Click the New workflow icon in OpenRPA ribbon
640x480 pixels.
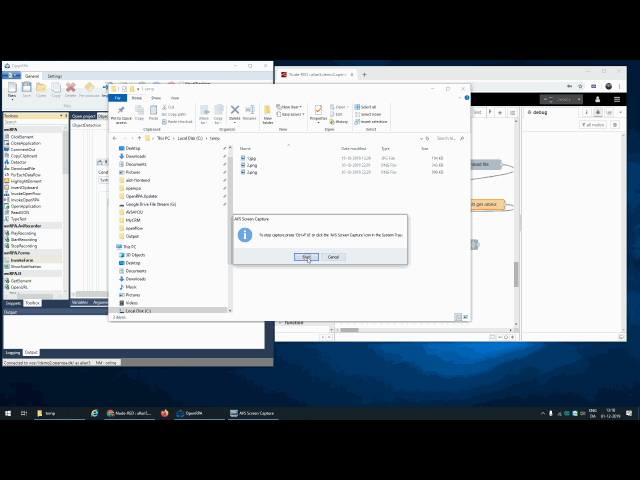click(x=12, y=89)
